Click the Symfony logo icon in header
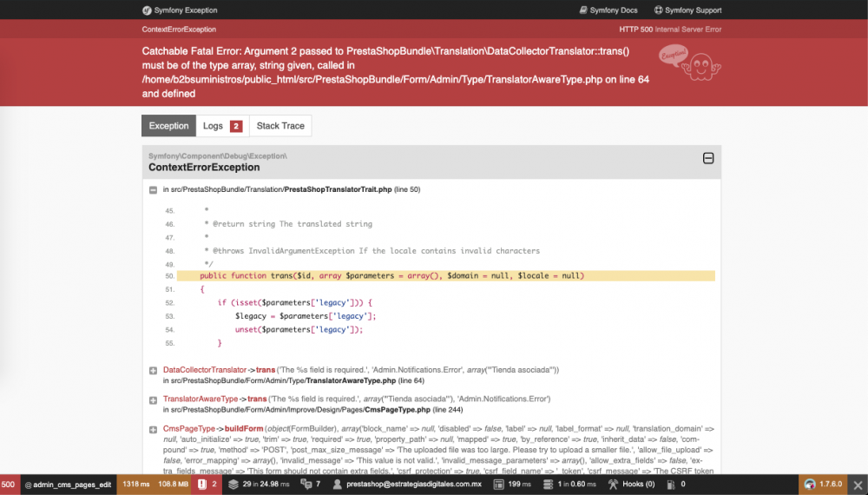The image size is (868, 495). [147, 10]
